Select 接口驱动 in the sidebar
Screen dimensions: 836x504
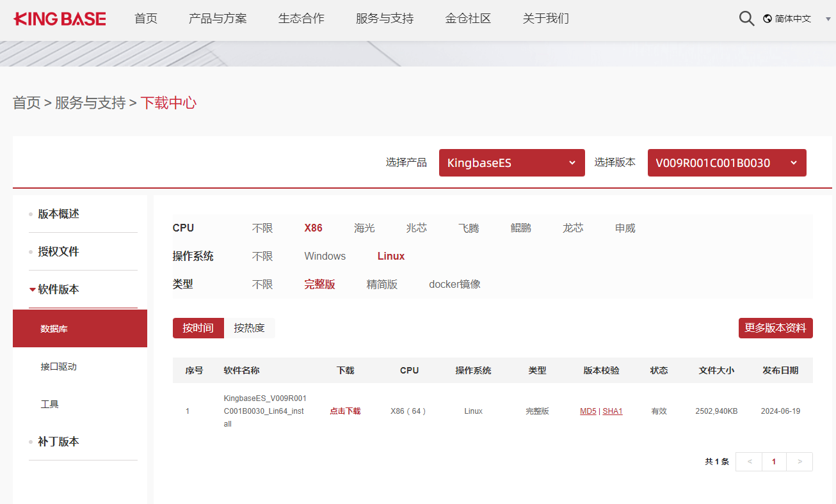(x=59, y=366)
